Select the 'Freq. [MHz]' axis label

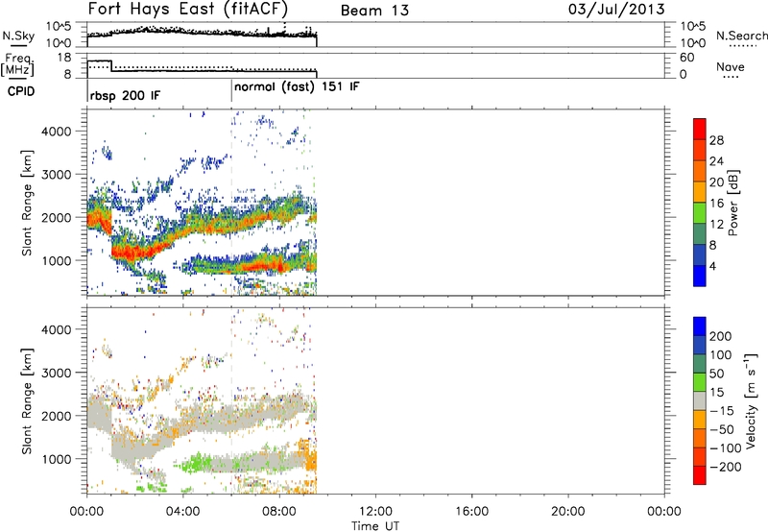tap(18, 65)
